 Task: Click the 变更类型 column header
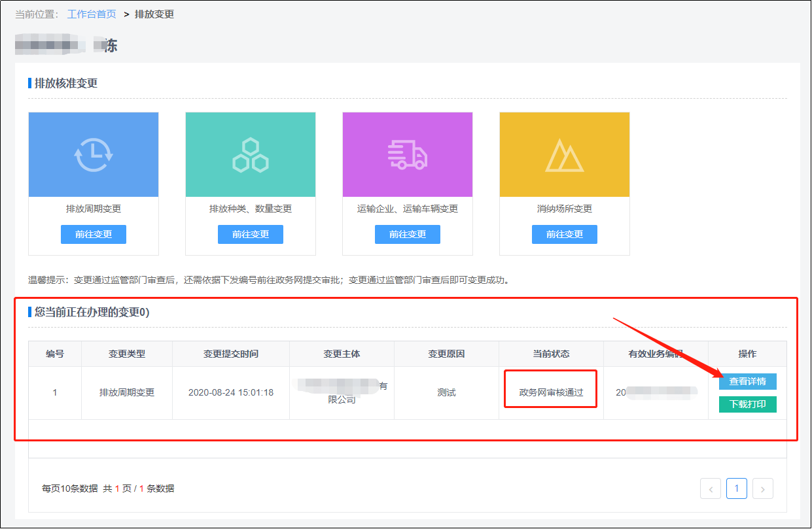pos(127,354)
